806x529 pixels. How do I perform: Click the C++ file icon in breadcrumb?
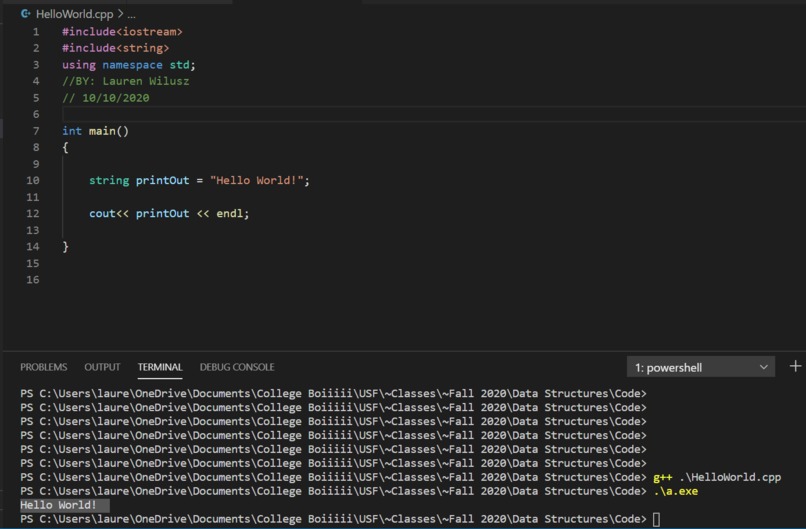[x=25, y=14]
